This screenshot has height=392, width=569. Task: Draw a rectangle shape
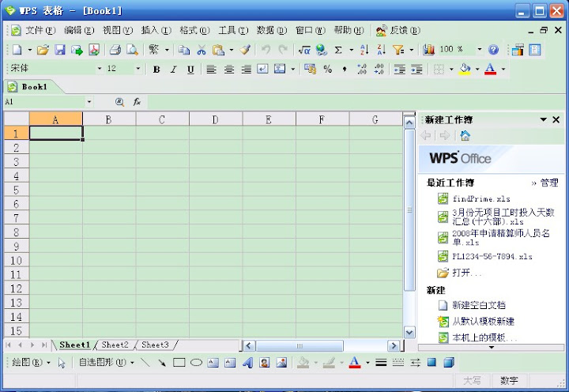(x=179, y=362)
